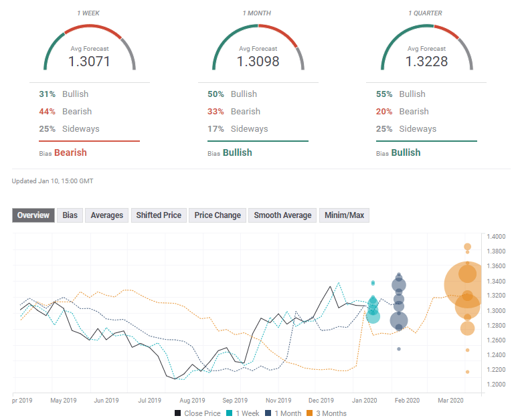
Task: Click the small orange dot near 1.2200
Action: click(467, 372)
